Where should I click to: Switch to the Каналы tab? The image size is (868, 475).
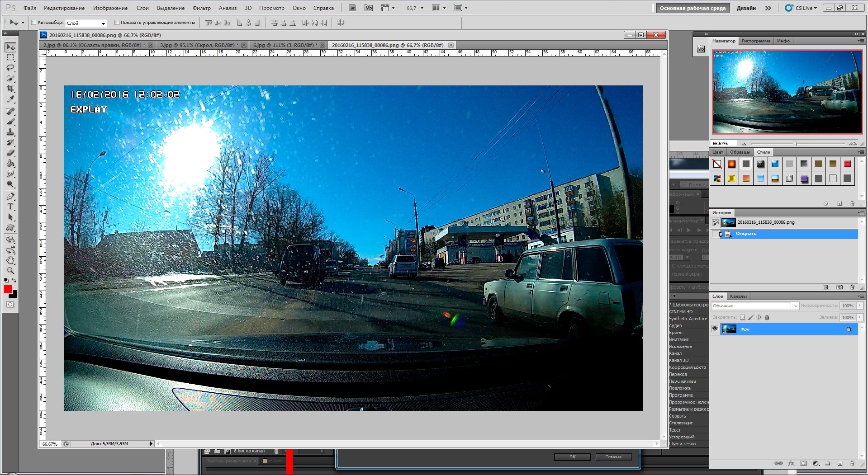click(738, 296)
